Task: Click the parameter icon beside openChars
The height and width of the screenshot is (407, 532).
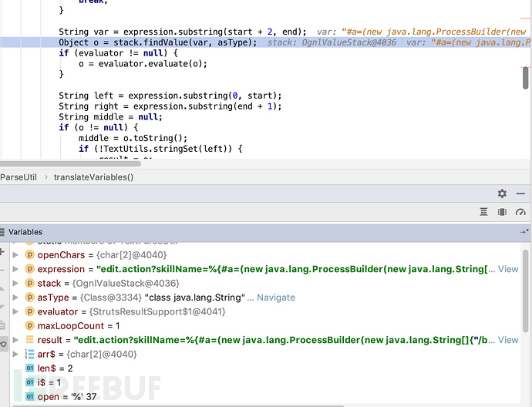Action: coord(30,254)
